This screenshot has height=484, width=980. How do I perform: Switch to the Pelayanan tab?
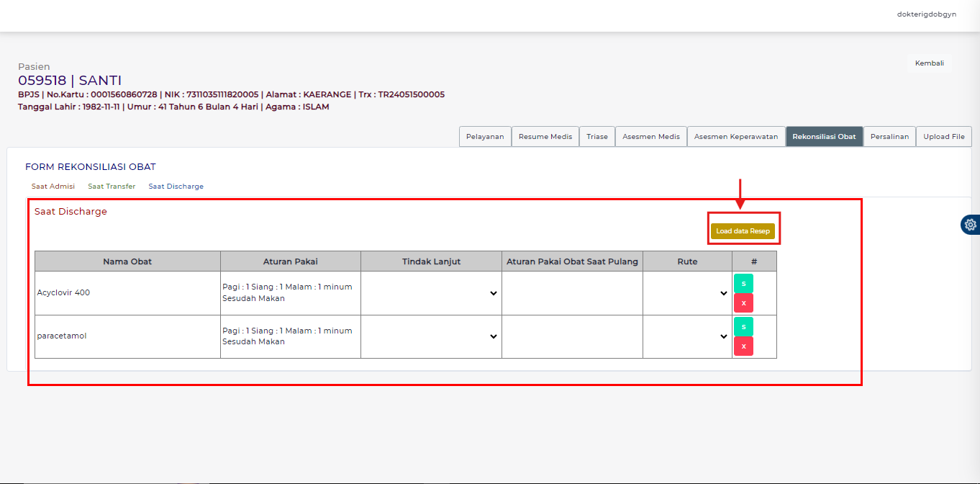[x=485, y=137]
